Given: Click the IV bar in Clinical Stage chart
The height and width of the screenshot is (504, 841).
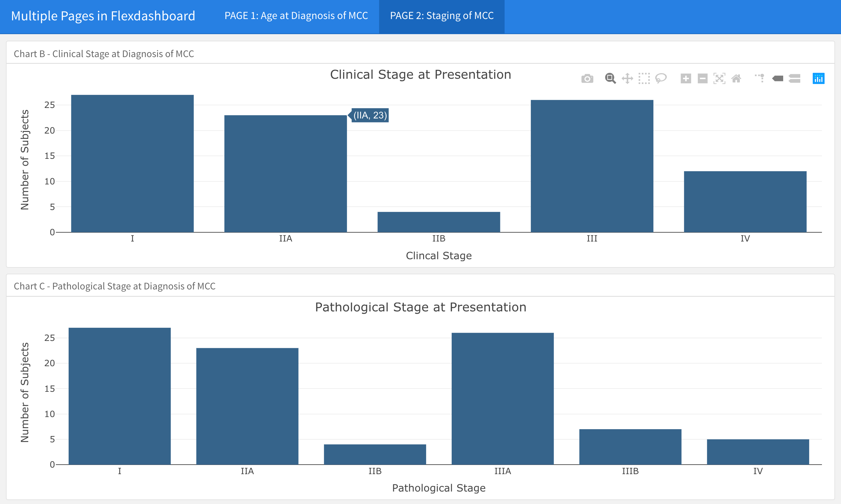Looking at the screenshot, I should click(745, 202).
